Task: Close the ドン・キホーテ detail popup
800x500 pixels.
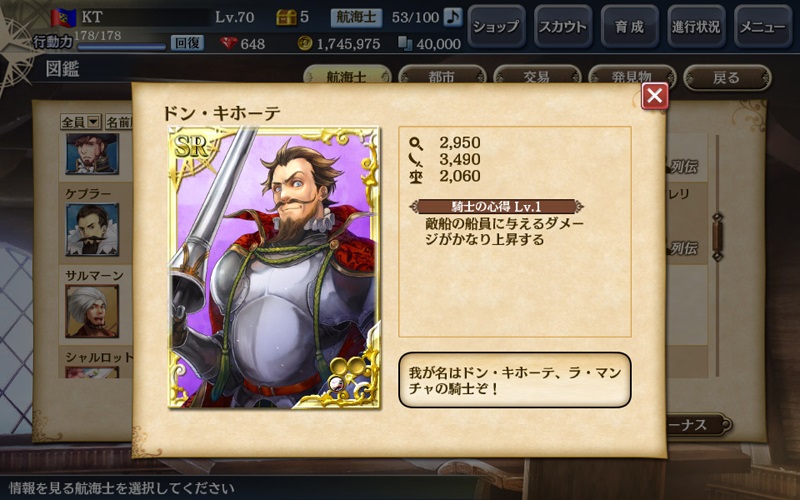Action: pos(655,95)
